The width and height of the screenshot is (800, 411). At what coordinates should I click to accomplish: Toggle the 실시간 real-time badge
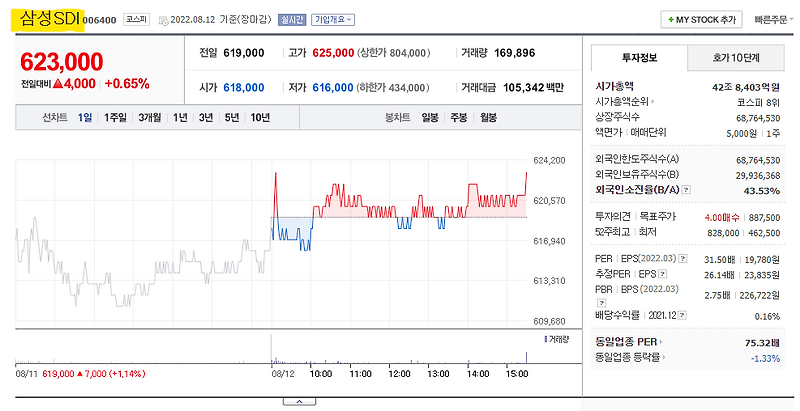291,20
